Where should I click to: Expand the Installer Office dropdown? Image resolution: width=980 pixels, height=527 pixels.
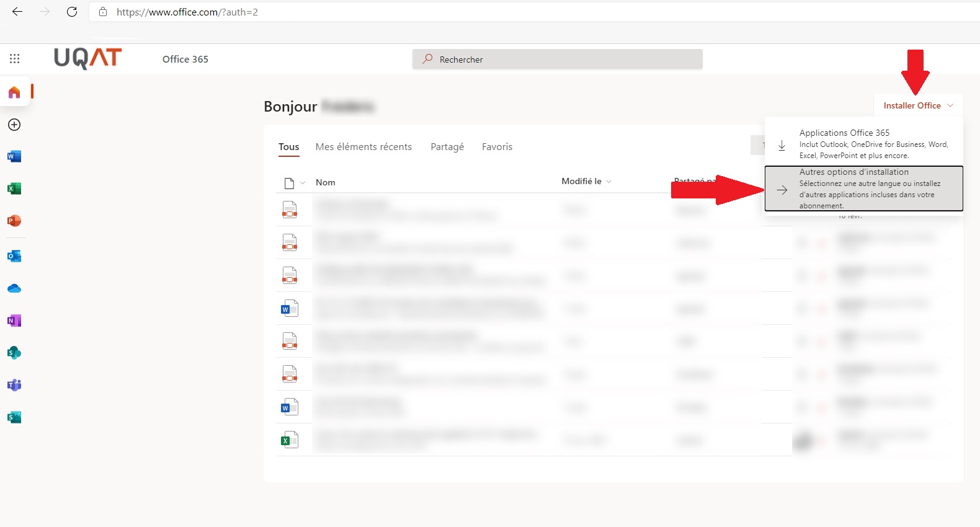[x=918, y=105]
